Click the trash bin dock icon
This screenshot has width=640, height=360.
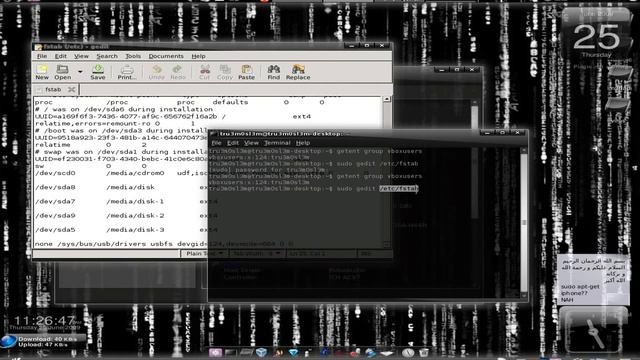(x=424, y=352)
